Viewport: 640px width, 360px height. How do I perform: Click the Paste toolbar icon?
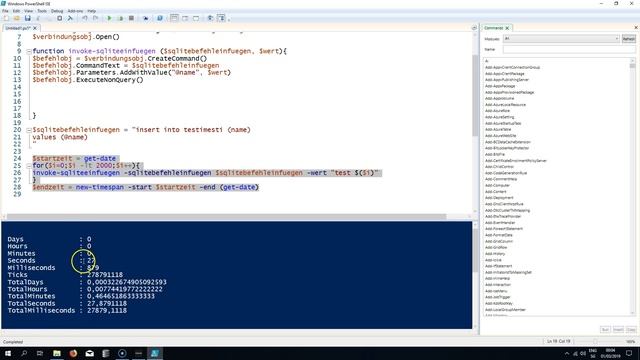(x=60, y=18)
